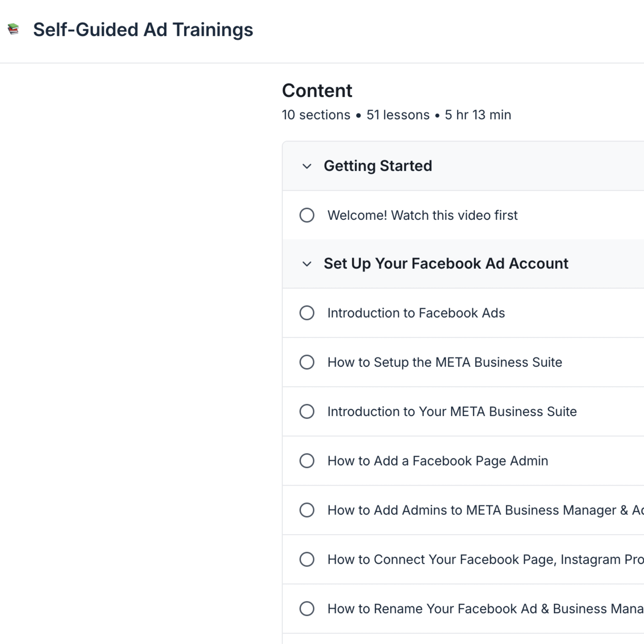Open 'Welcome! Watch this video first' lesson
Viewport: 644px width, 644px height.
422,215
